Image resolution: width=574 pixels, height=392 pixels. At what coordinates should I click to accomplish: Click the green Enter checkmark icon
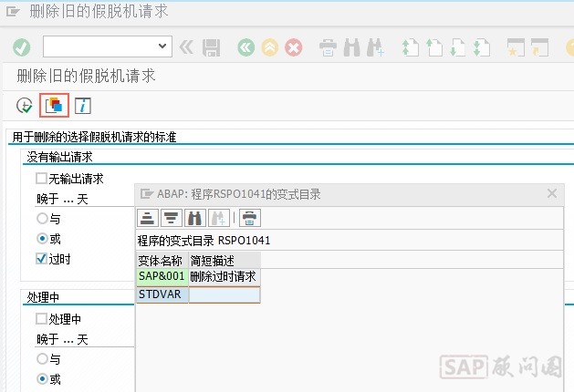coord(22,47)
